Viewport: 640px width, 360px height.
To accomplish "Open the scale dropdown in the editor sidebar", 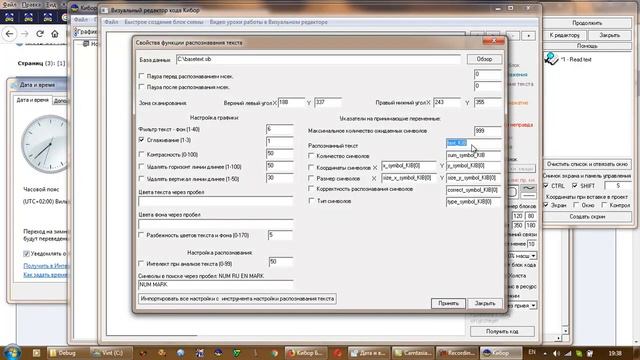I will click(533, 256).
